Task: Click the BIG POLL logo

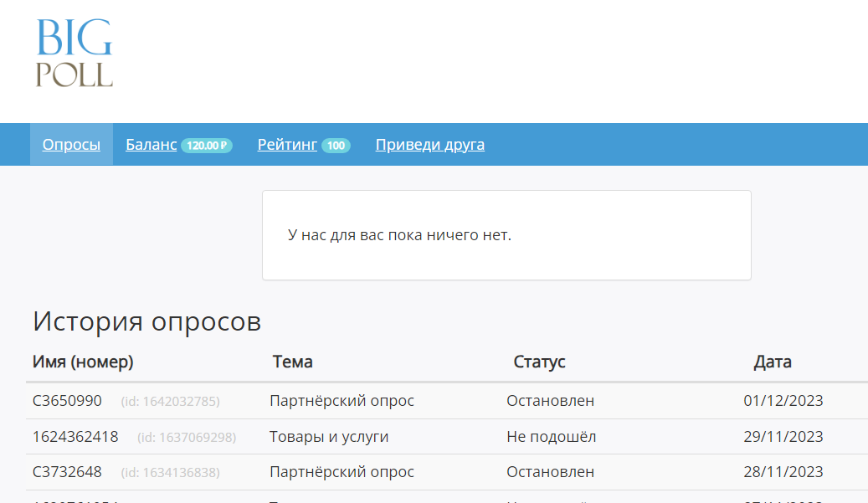Action: [72, 52]
